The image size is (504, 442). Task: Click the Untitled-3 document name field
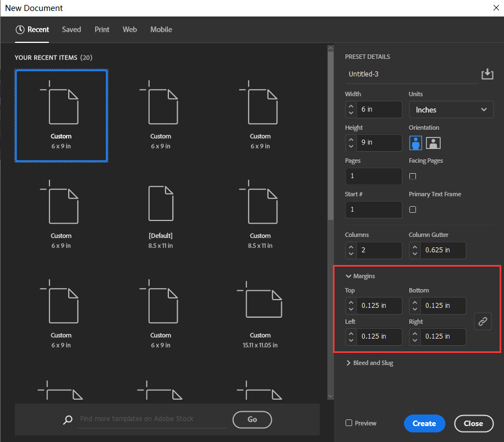(412, 74)
